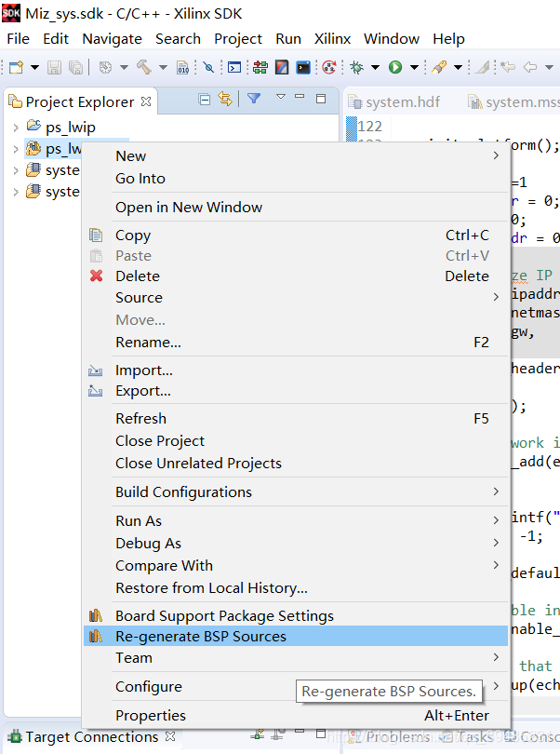Click the green Run play icon

[x=395, y=67]
